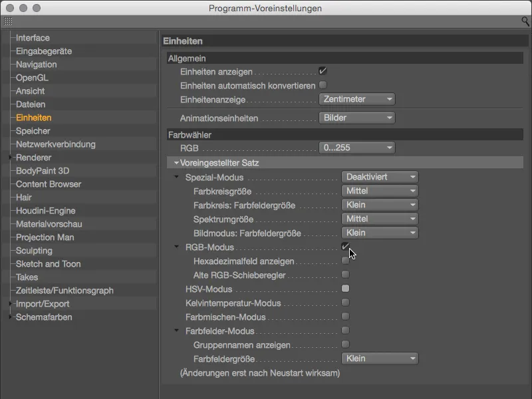
Task: Select Schemafarben in the sidebar
Action: (x=44, y=317)
